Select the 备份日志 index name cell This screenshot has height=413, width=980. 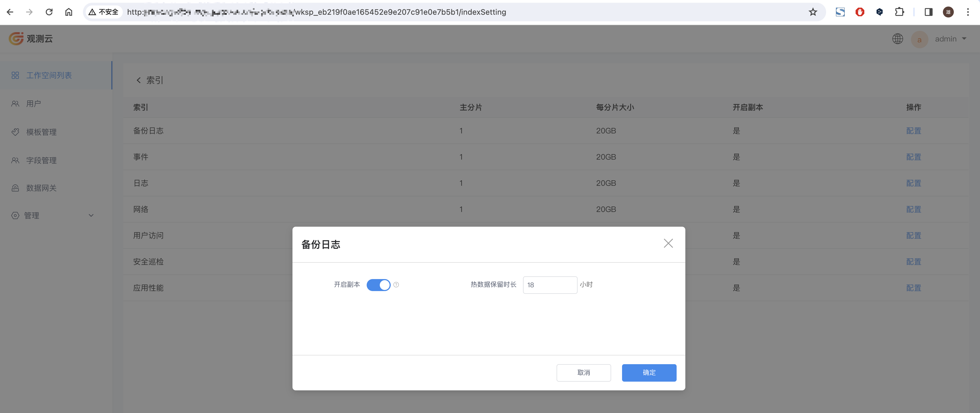(148, 131)
